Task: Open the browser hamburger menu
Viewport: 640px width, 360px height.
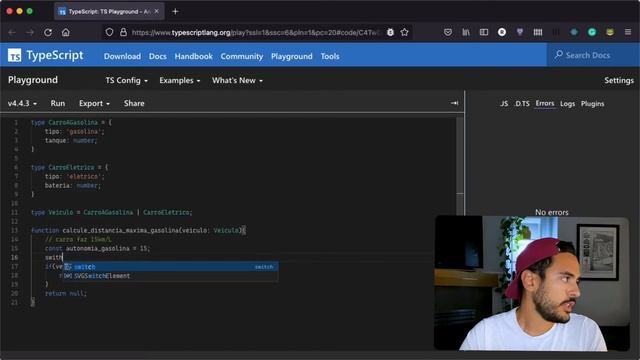Action: [628, 32]
